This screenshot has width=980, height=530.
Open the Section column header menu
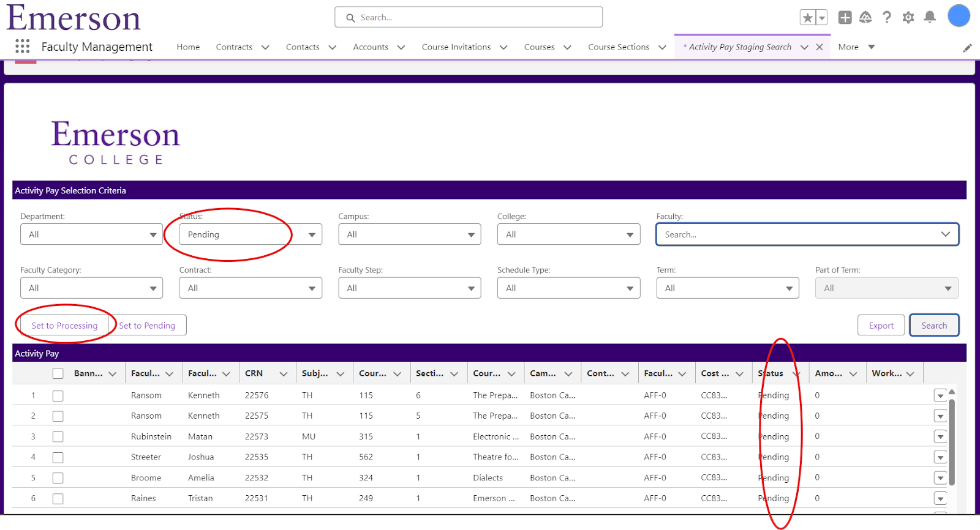[x=454, y=374]
